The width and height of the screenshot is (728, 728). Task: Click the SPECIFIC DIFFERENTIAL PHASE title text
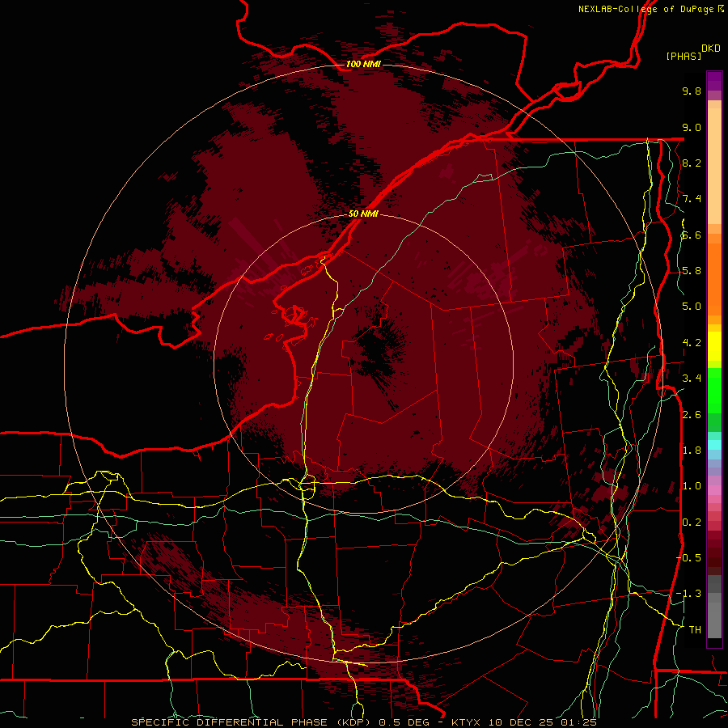[253, 722]
